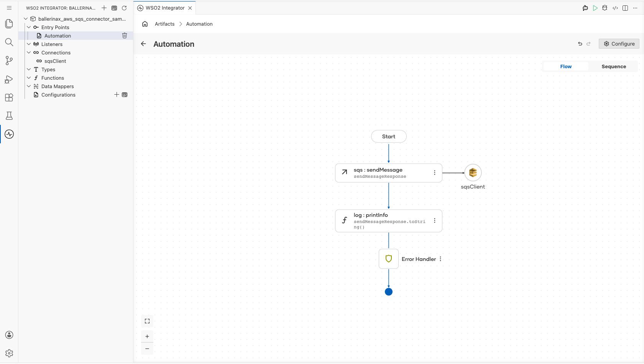This screenshot has width=644, height=364.
Task: Open the view icon next to Configurations
Action: tap(125, 95)
